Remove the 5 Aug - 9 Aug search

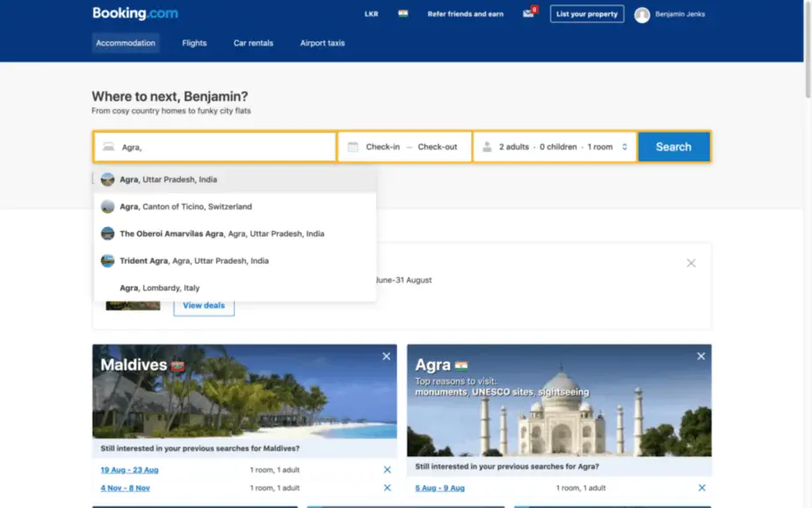click(x=701, y=488)
